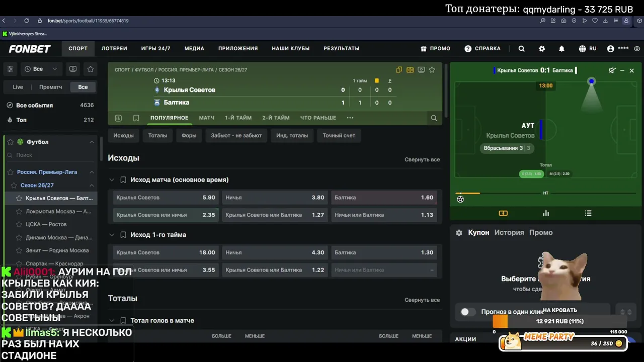Filter markets by Форы chip
The height and width of the screenshot is (362, 644).
189,136
